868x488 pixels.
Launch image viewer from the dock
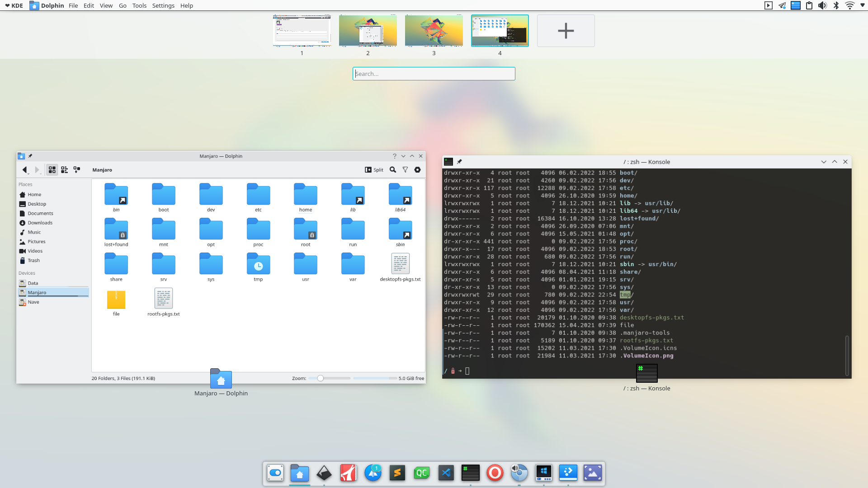point(593,473)
